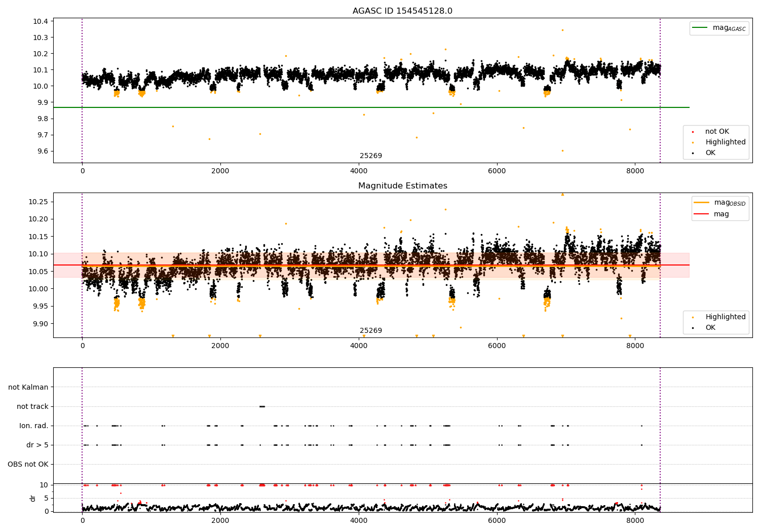Click the 9.6 tick on the top plot
Viewport: 760px width, 532px height.
point(43,151)
